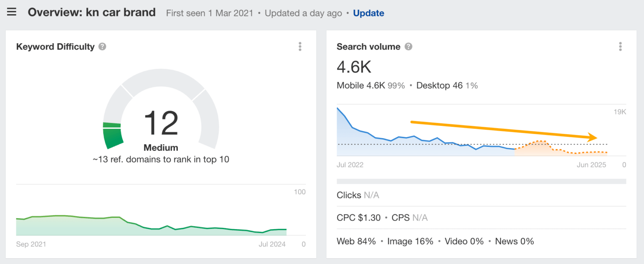Click the Search volume help icon
This screenshot has width=644, height=264.
click(x=408, y=47)
